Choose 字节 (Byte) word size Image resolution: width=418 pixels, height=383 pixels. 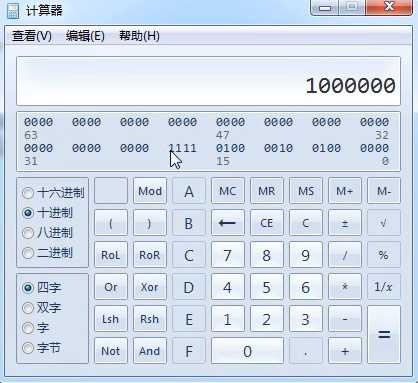[x=42, y=348]
